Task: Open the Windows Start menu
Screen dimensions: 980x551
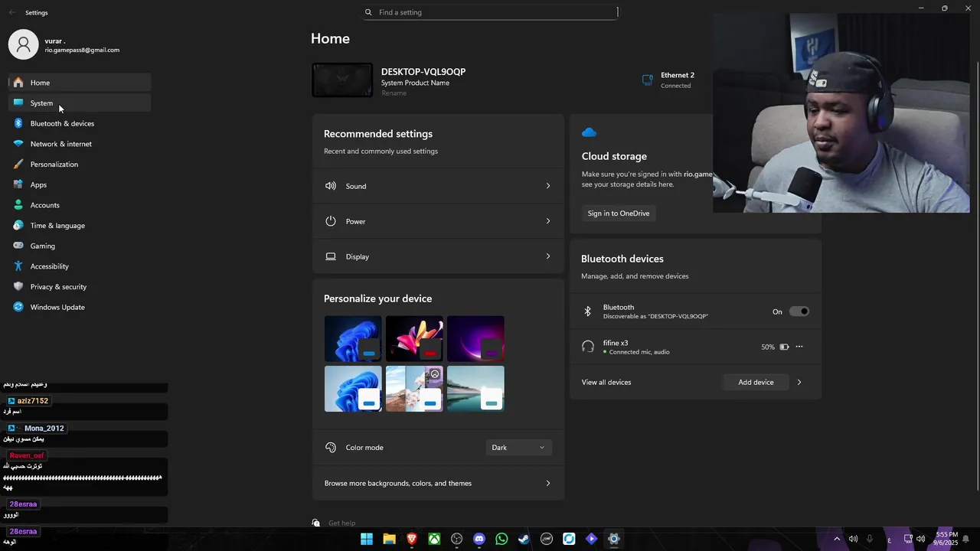Action: (x=367, y=539)
